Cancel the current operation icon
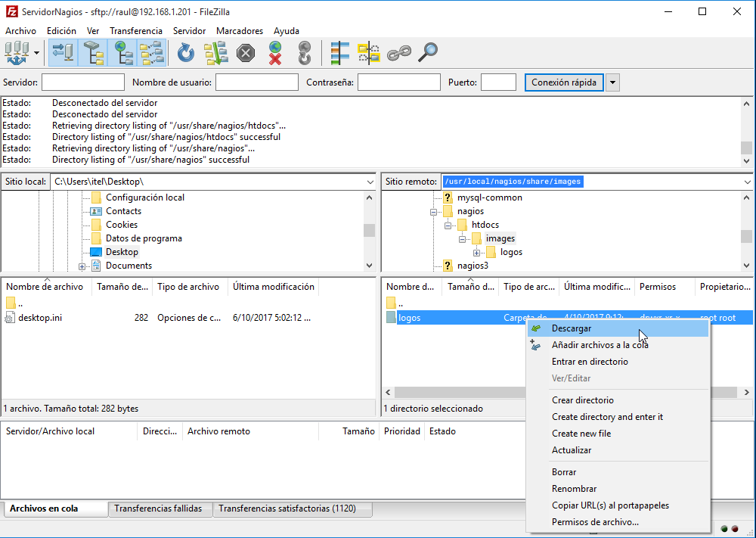Viewport: 756px width, 538px height. 245,53
